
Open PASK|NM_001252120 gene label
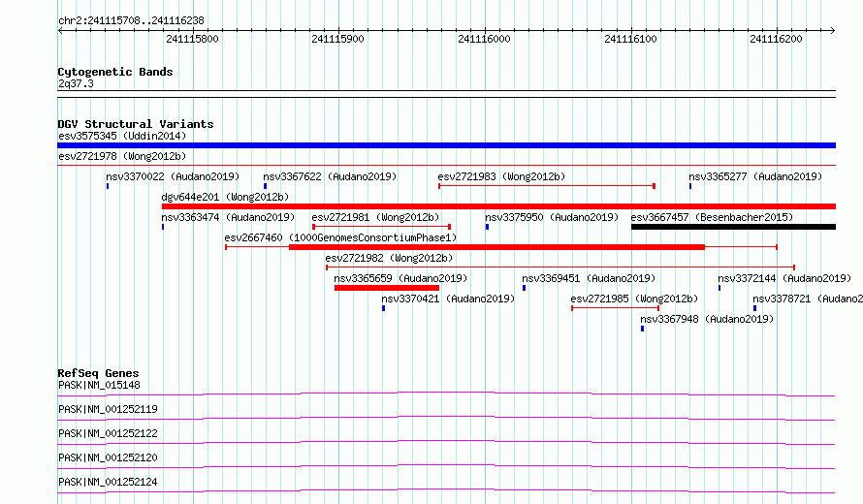point(108,457)
